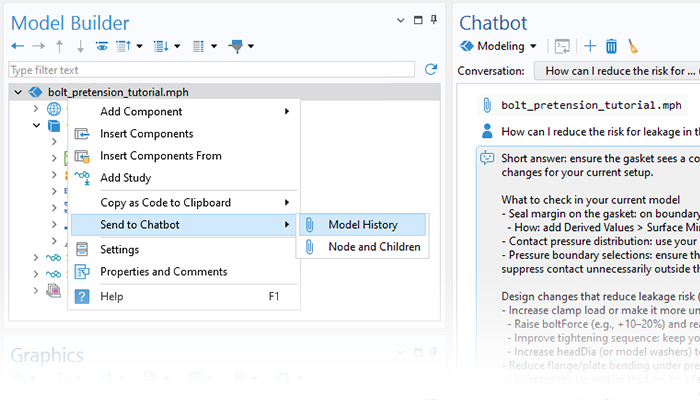Focus the Type filter text field
The image size is (700, 400).
click(212, 70)
